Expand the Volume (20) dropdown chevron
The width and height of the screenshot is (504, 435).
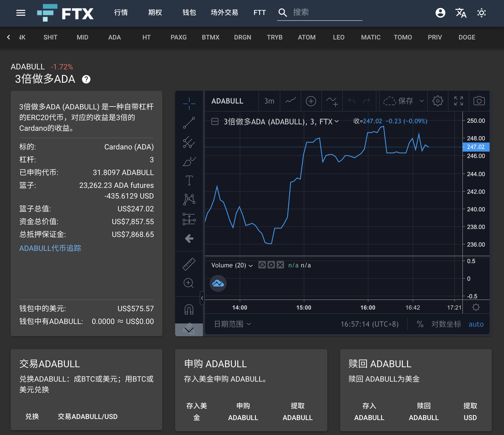(251, 266)
